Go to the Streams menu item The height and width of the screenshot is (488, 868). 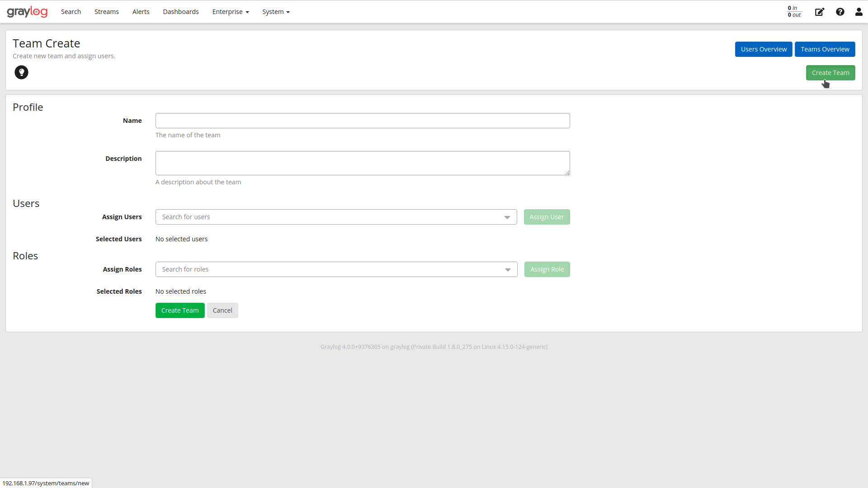click(x=106, y=11)
